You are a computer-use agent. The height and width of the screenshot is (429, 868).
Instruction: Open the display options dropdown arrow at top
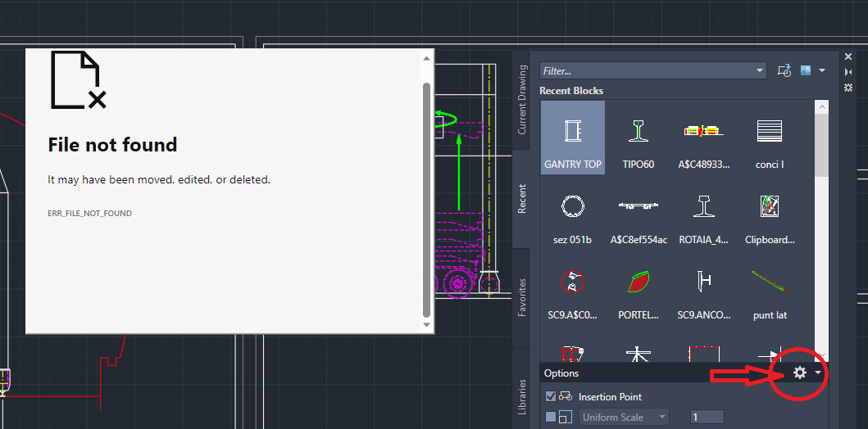click(822, 71)
